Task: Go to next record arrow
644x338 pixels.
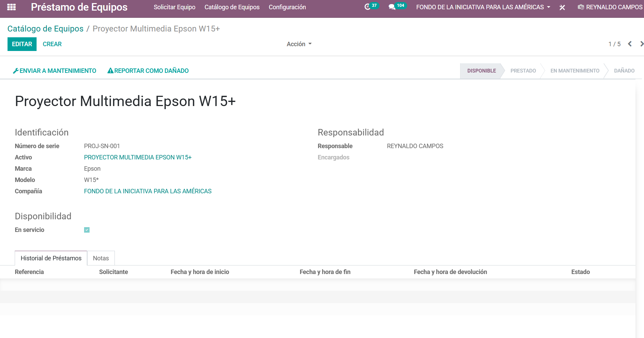Action: 642,44
